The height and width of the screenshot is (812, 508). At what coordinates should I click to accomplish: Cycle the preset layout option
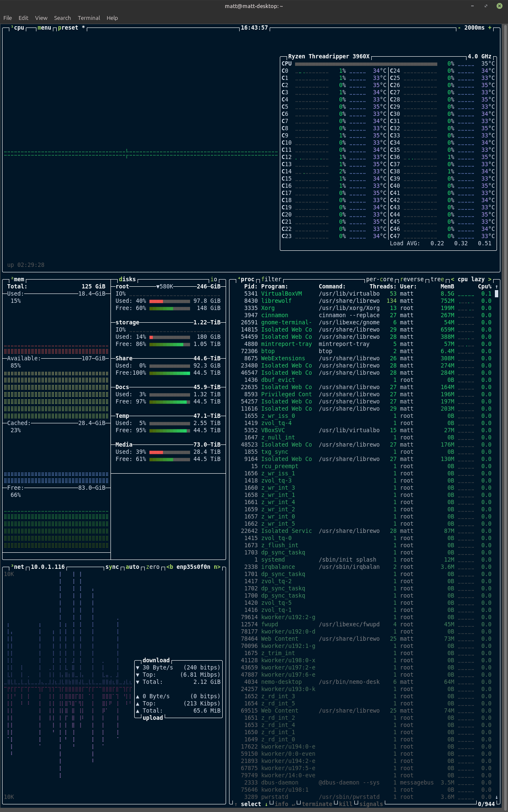coord(68,28)
